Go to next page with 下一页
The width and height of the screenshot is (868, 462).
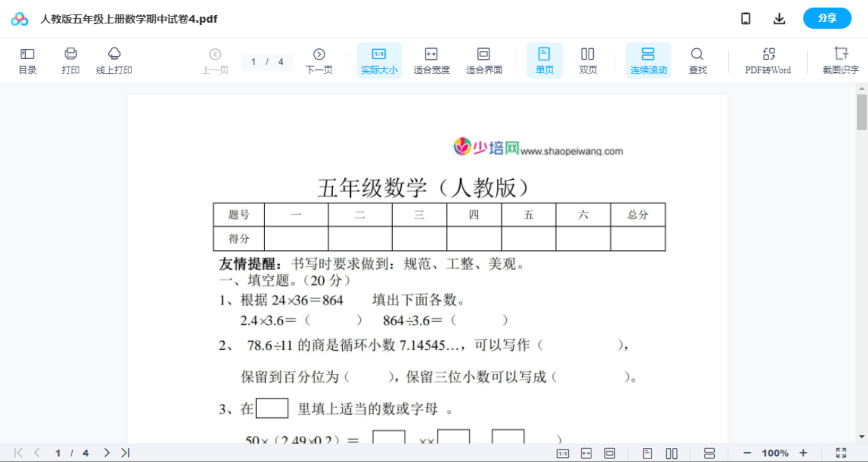coord(319,61)
